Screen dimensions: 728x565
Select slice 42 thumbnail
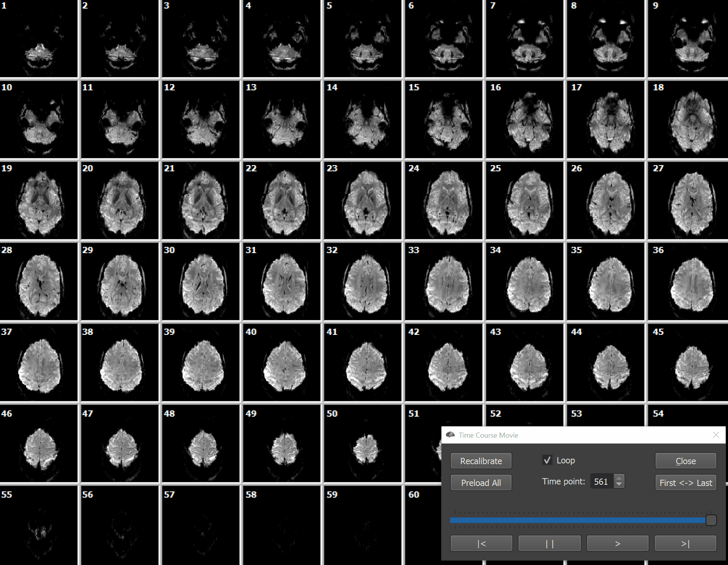tap(443, 363)
